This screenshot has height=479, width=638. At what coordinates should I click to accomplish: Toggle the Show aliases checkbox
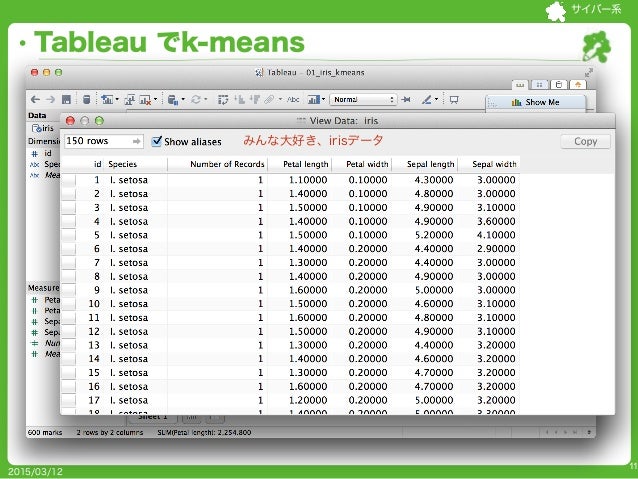tap(157, 141)
